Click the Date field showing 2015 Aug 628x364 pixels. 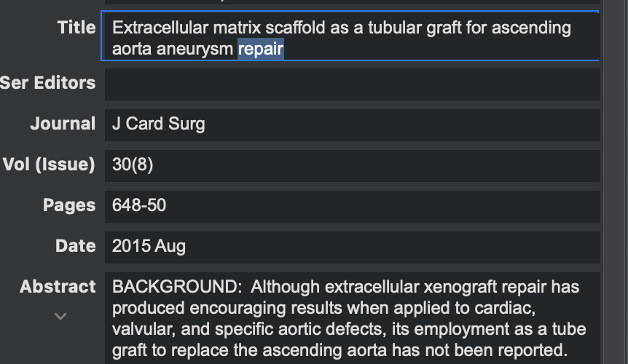pyautogui.click(x=353, y=248)
